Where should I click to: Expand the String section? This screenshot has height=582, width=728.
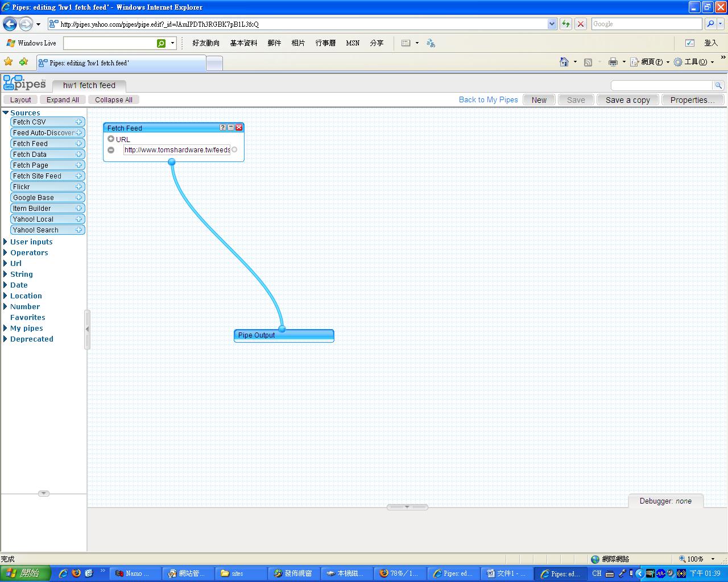[6, 274]
